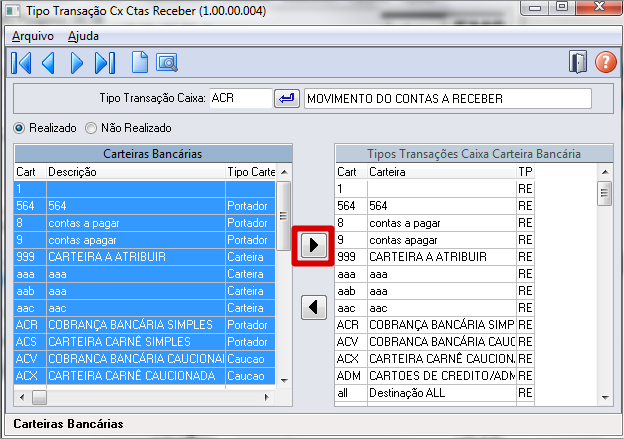The image size is (624, 439).
Task: Create new record with blank page icon
Action: 140,62
